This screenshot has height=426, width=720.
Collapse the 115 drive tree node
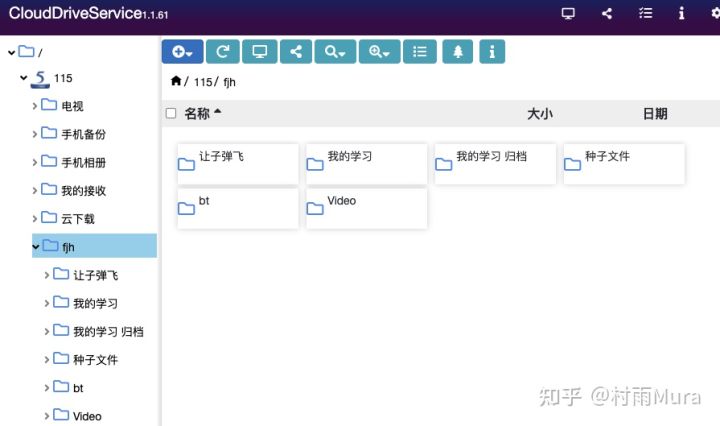click(23, 78)
